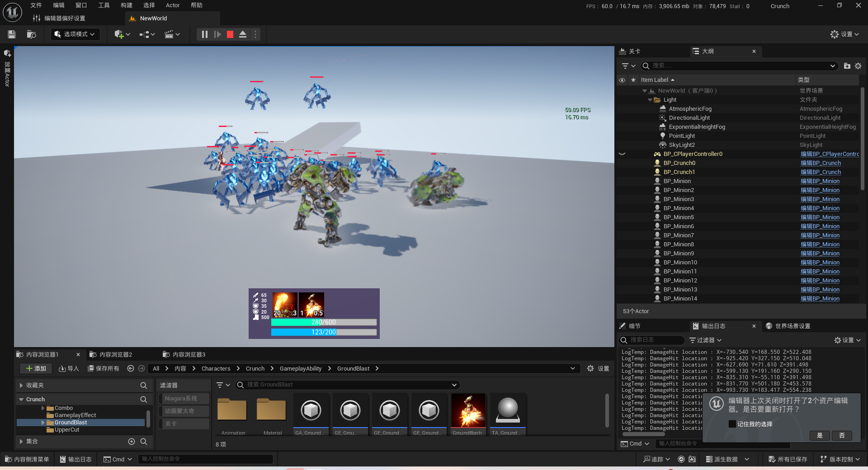The image size is (868, 470).
Task: Open the edit BP_Crunch link for BP_Crunch0
Action: coord(821,163)
